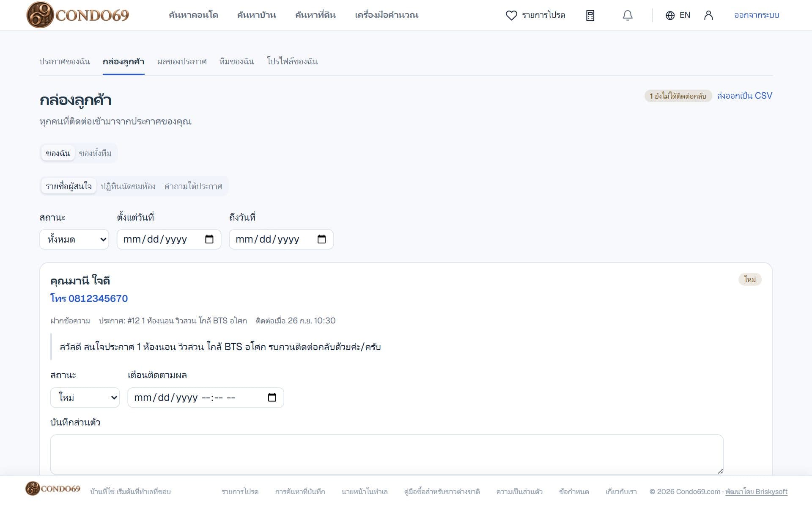Click the ถึงวันที่ date input
This screenshot has height=508, width=812.
281,240
